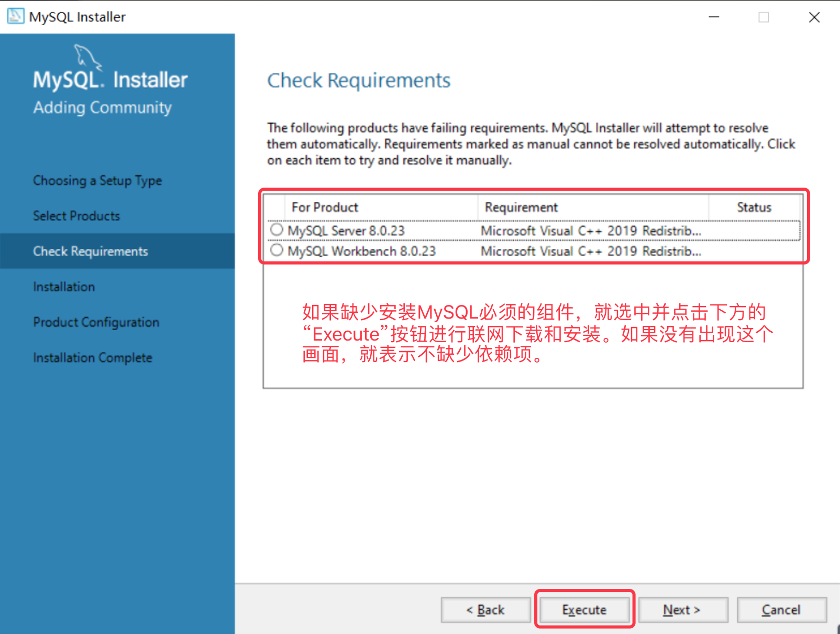Go to Installation Complete step

coord(93,358)
